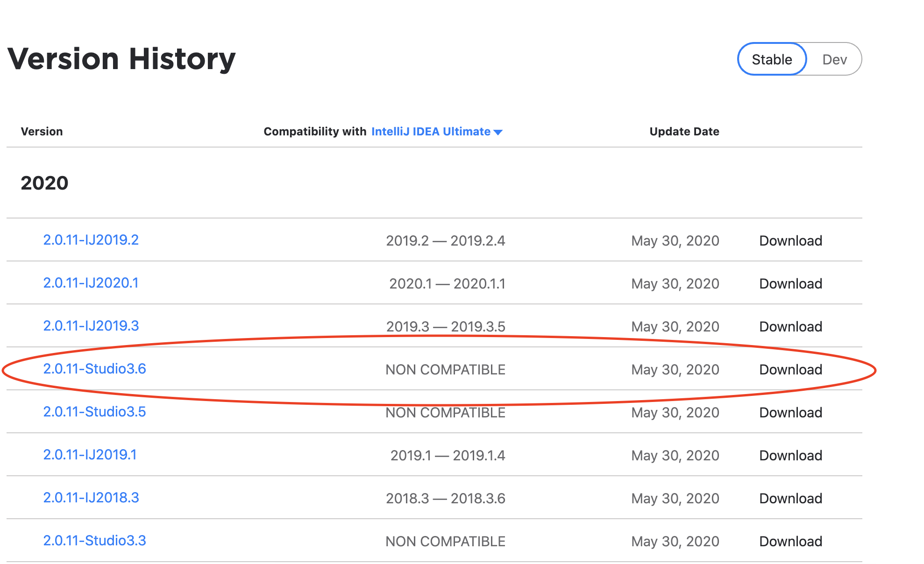Download the 2.0.11-Studio3.3 build
The width and height of the screenshot is (924, 564).
790,542
